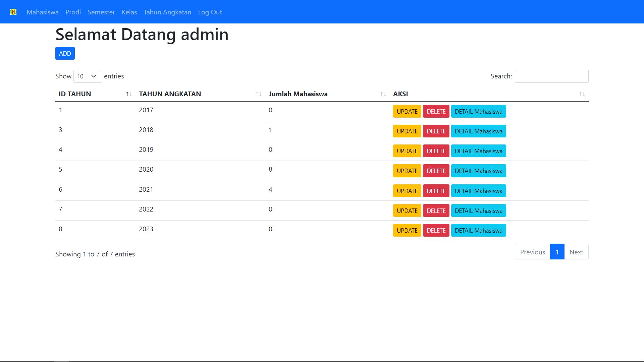Image resolution: width=644 pixels, height=362 pixels.
Task: Select the Tahun Angkatan menu item
Action: click(167, 12)
